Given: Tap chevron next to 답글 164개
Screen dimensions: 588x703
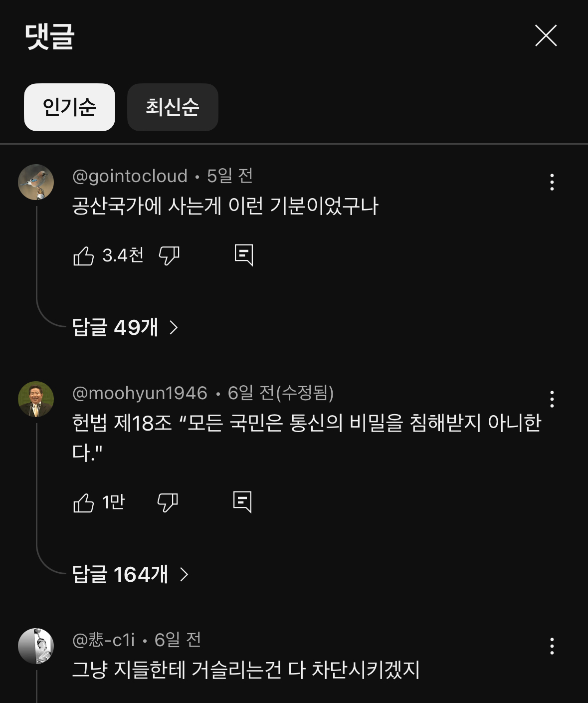Looking at the screenshot, I should coord(184,575).
